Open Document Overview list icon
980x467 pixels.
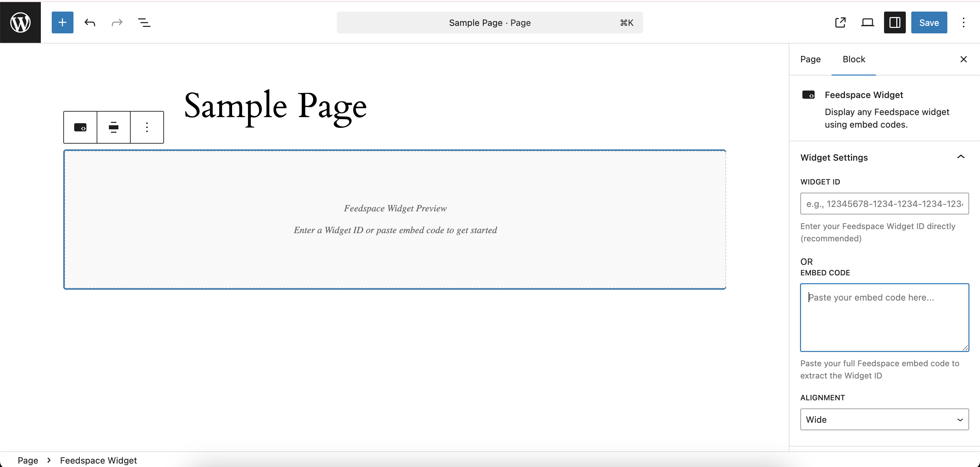[x=144, y=22]
